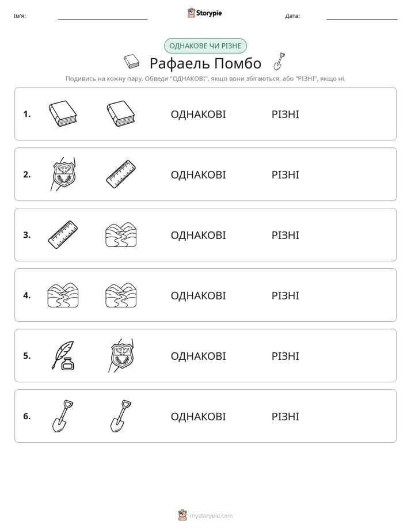Screen dimensions: 411x532
Task: Click the second mountain icon in row 4
Action: pyautogui.click(x=121, y=295)
